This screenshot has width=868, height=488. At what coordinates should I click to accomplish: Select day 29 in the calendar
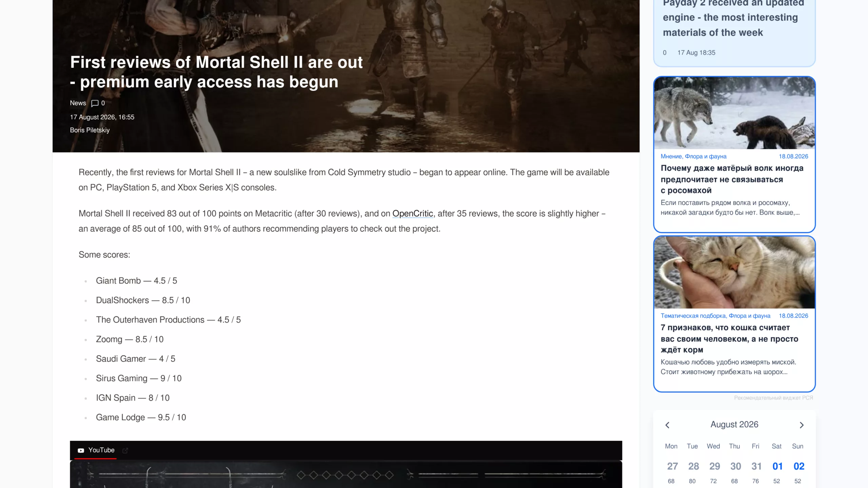(x=715, y=466)
